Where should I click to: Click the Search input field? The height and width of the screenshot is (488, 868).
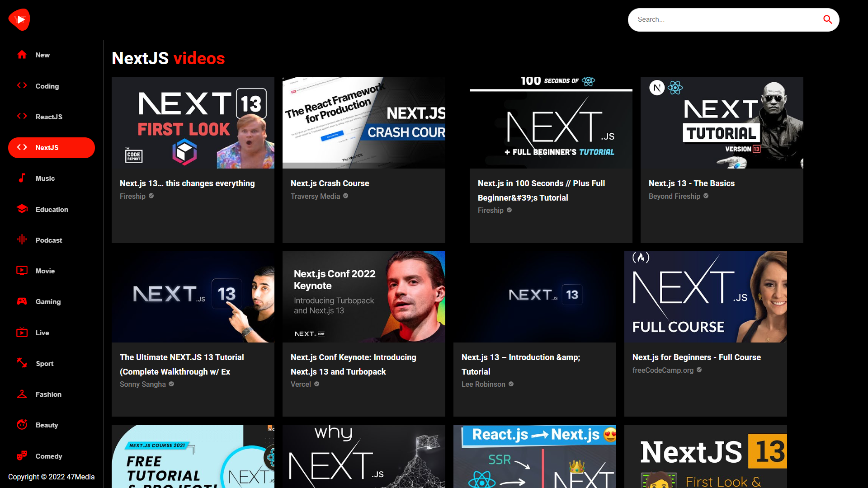pyautogui.click(x=726, y=19)
